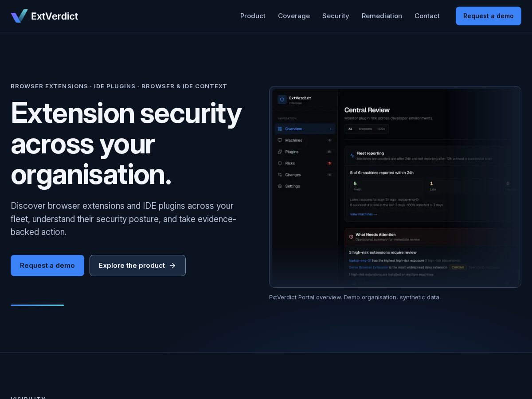
Task: Click the Demo Browser Extension link
Action: click(368, 267)
